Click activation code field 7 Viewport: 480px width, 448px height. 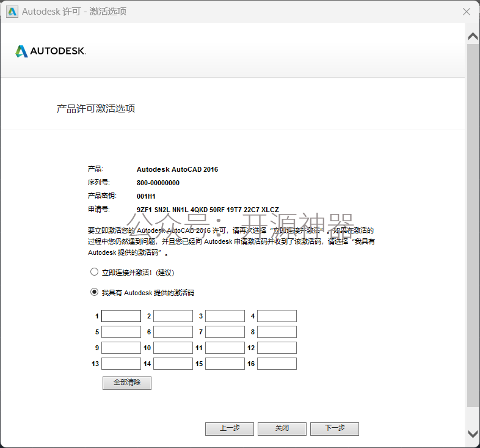[225, 332]
